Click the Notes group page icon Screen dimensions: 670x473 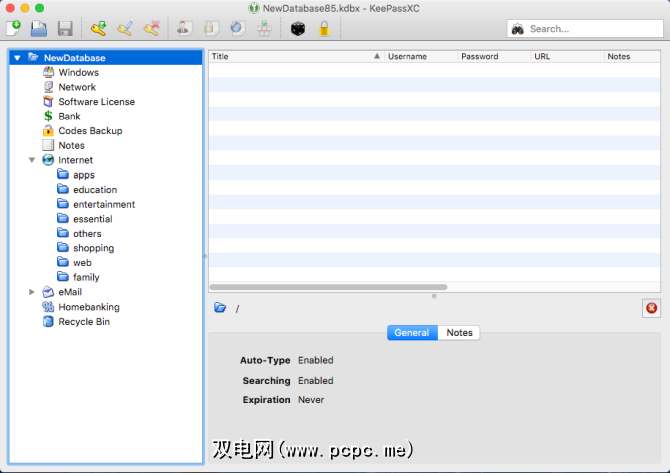coord(48,145)
